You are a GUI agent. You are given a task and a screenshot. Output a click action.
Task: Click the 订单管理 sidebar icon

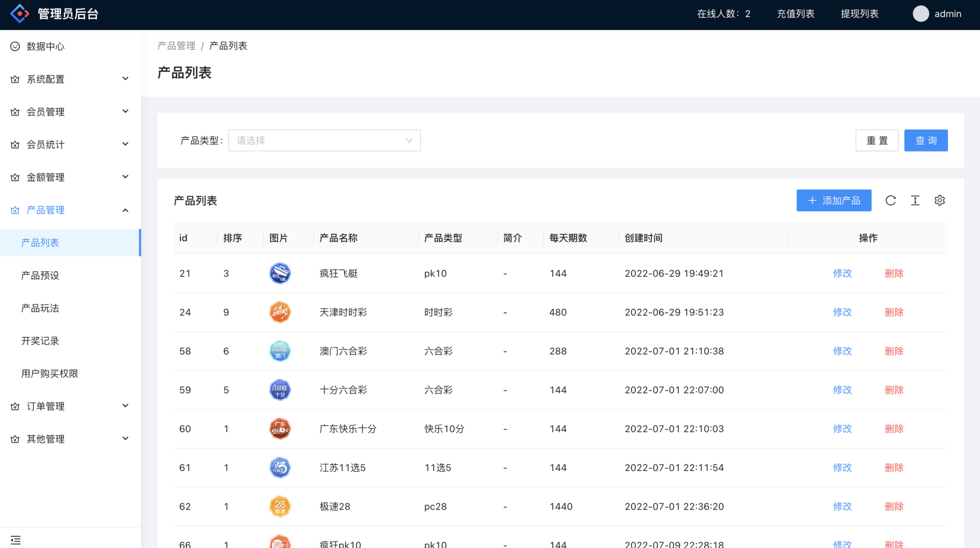[14, 406]
